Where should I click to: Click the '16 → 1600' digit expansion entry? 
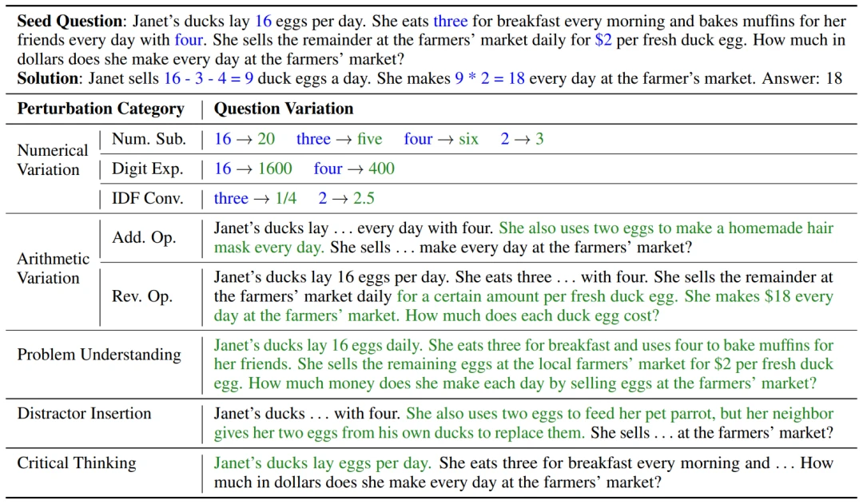(253, 169)
